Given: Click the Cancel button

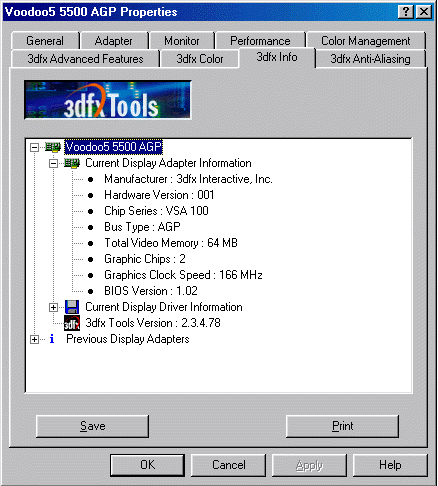Looking at the screenshot, I should pos(229,465).
